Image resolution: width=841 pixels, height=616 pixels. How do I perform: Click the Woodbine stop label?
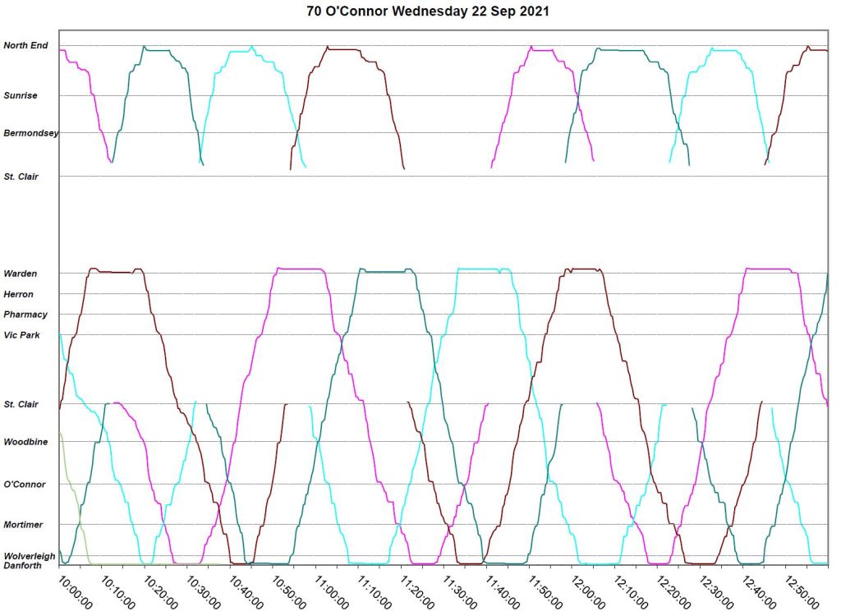(x=25, y=442)
